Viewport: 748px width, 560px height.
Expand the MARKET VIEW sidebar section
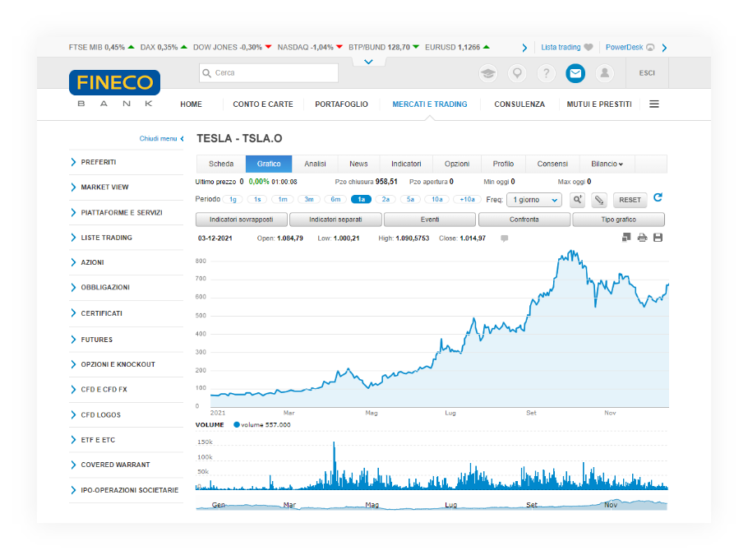126,187
